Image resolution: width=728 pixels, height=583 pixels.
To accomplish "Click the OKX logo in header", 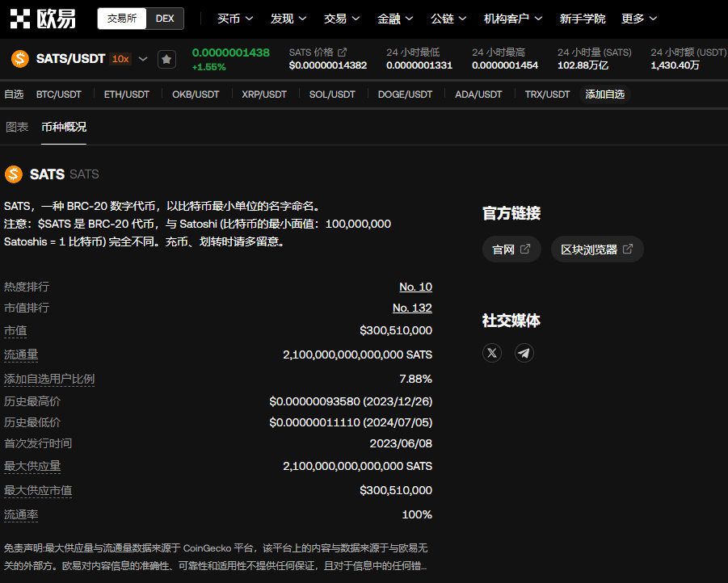I will [43, 19].
